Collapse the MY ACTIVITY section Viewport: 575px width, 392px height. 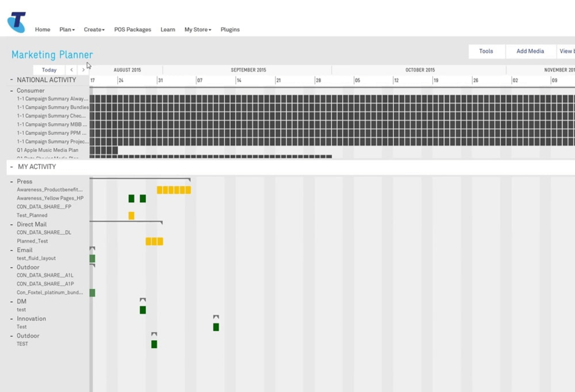11,167
